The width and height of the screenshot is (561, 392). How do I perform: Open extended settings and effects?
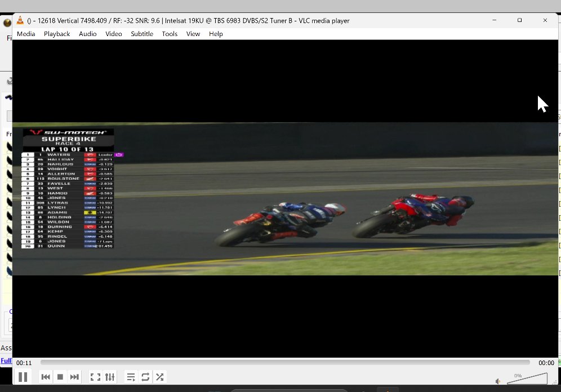[x=110, y=377]
